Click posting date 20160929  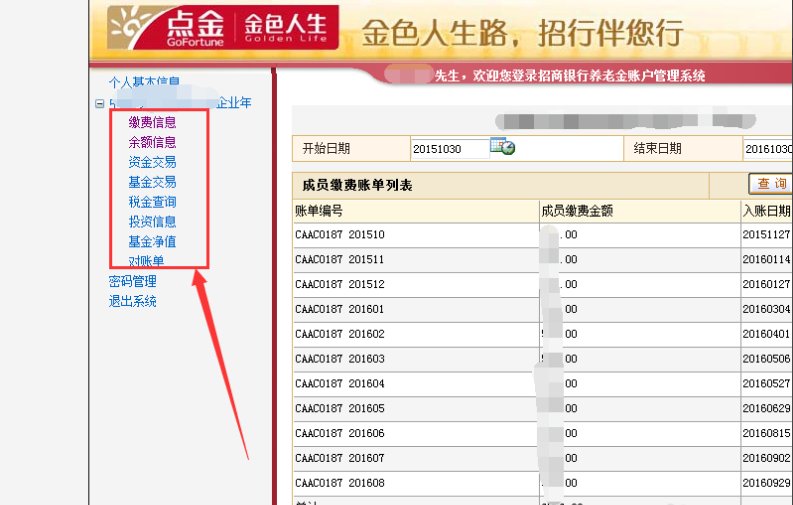click(766, 483)
